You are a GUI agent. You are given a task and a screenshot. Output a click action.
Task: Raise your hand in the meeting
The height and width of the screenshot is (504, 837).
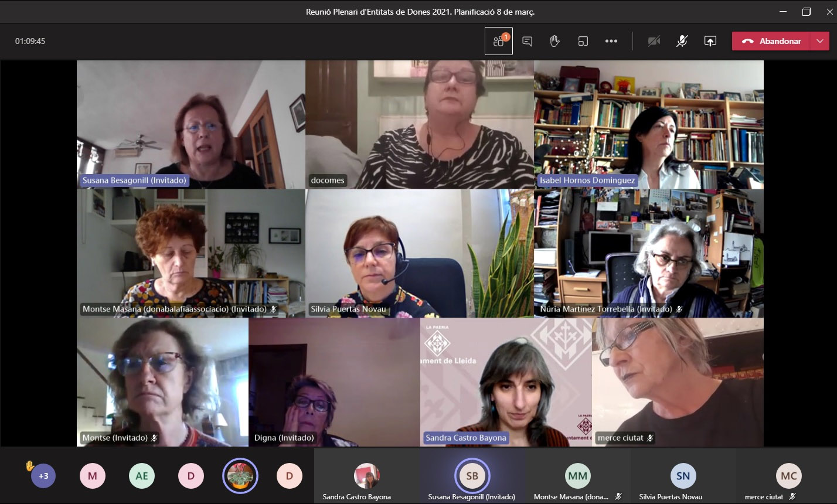554,41
